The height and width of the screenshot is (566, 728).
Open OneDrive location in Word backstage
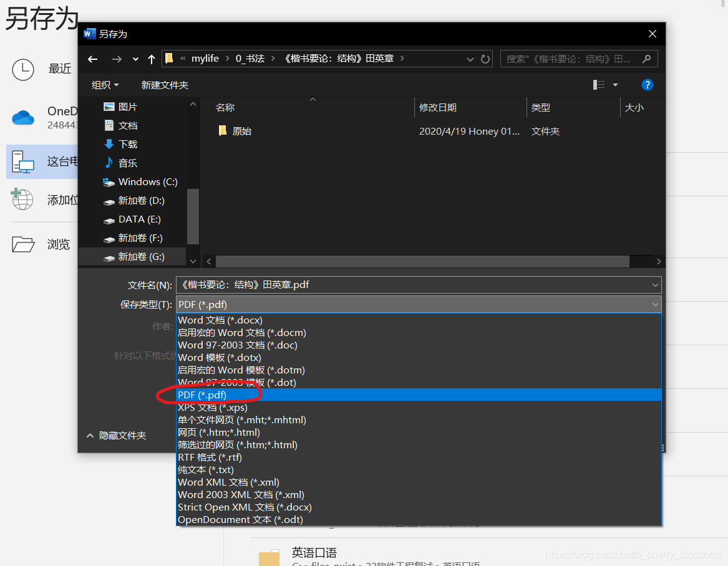coord(44,118)
